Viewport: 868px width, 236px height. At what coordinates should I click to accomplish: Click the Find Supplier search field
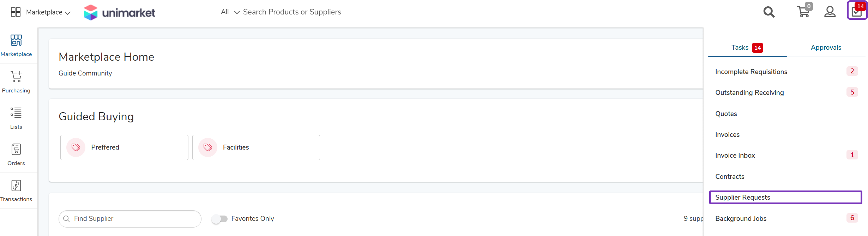click(130, 219)
